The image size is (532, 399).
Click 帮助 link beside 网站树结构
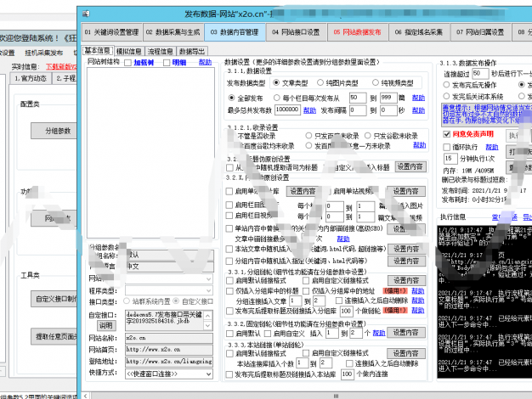pos(203,62)
